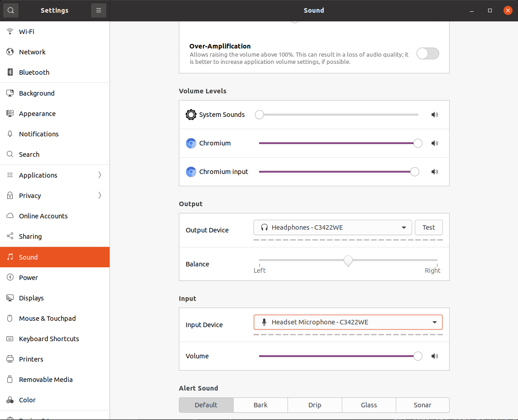
Task: Click the Notifications bell icon
Action: pos(10,134)
